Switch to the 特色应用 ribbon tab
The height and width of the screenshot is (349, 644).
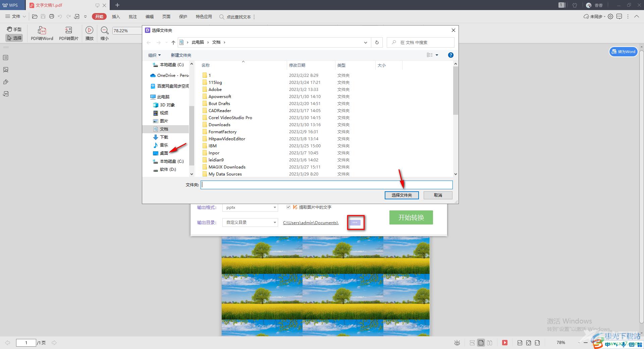(x=204, y=16)
